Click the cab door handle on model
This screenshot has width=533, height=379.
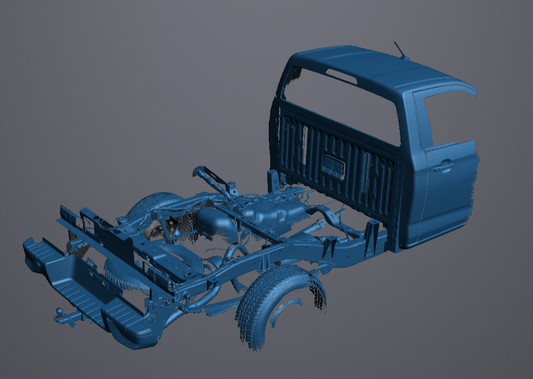444,166
